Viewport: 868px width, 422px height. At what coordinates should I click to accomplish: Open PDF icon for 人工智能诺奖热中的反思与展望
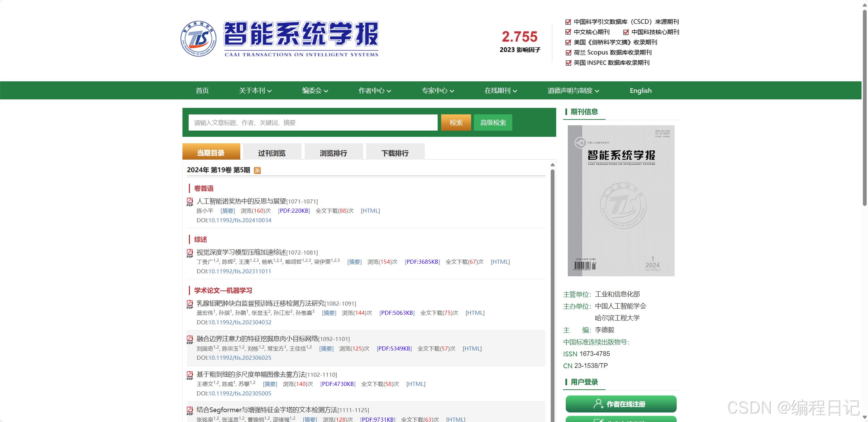[x=190, y=202]
